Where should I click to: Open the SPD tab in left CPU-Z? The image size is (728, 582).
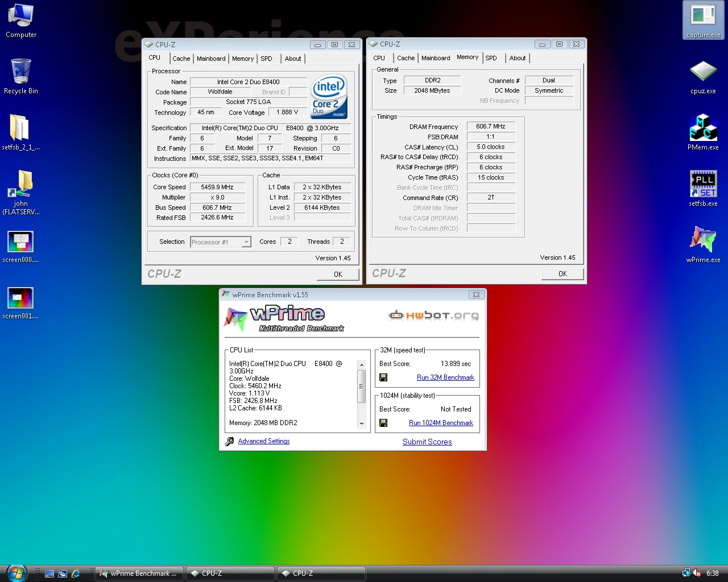click(267, 59)
